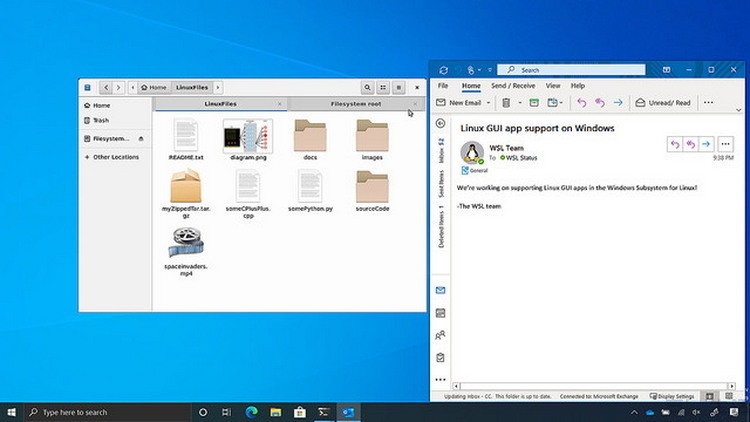
Task: Open more actions in the message header
Action: [x=725, y=144]
